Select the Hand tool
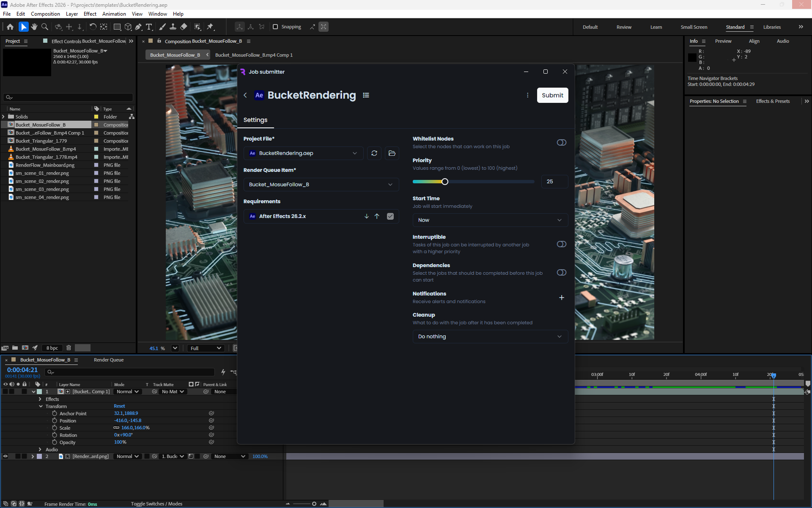 [x=34, y=27]
